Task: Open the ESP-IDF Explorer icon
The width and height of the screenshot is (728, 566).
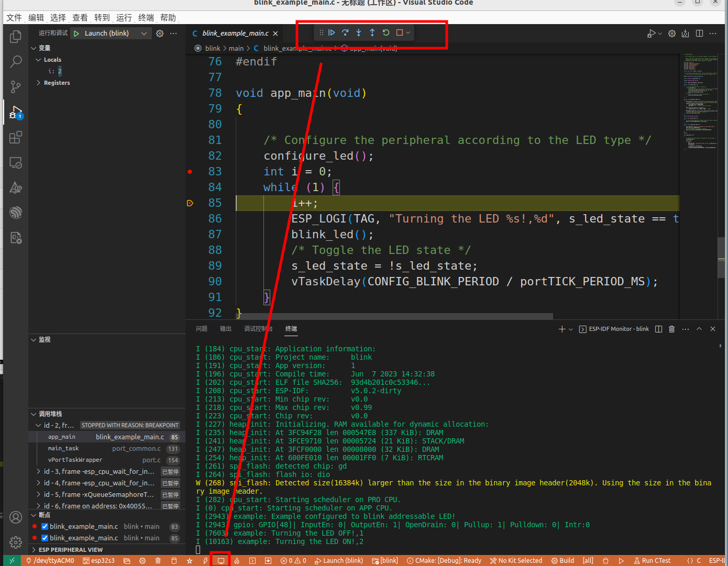Action: [x=16, y=213]
